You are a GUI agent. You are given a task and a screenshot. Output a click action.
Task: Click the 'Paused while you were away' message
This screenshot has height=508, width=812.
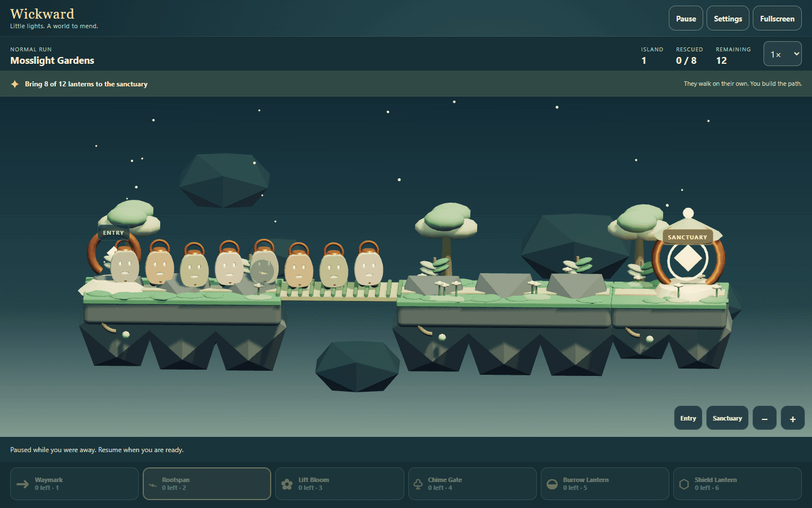coord(97,450)
